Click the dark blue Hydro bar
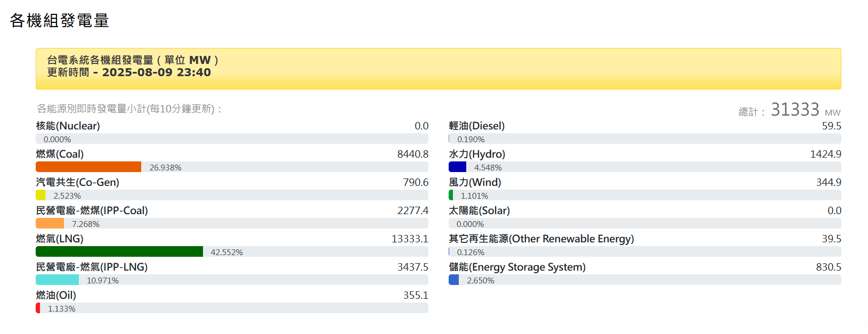868x334 pixels. [x=457, y=167]
